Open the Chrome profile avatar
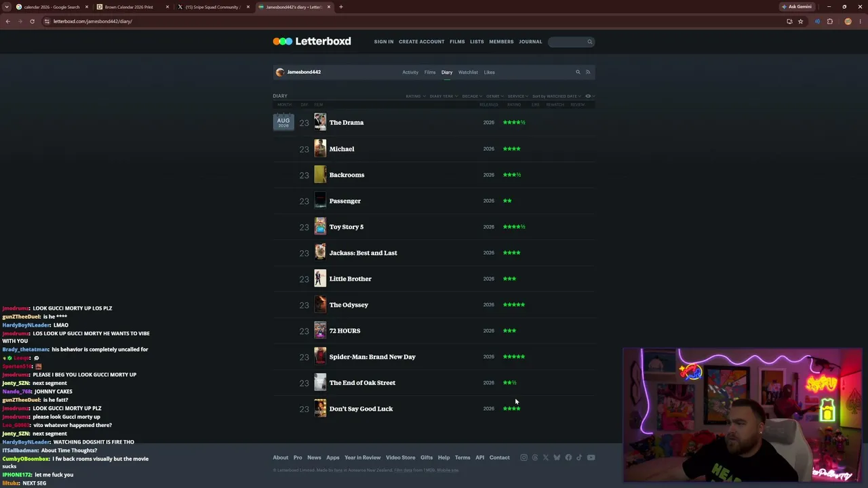This screenshot has width=868, height=488. click(848, 21)
